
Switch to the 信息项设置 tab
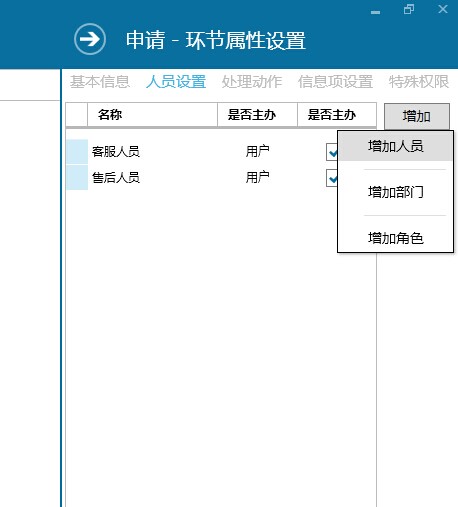click(335, 82)
